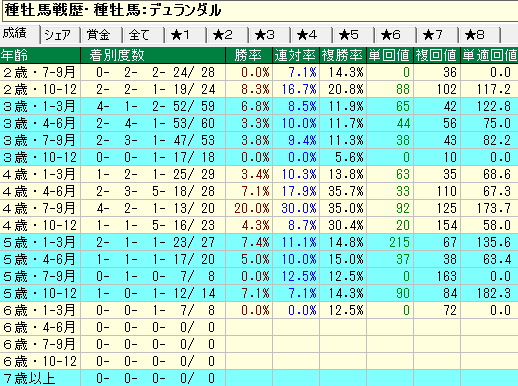Select the 5歳・4-6月 row label
518x386 pixels.
(40, 259)
